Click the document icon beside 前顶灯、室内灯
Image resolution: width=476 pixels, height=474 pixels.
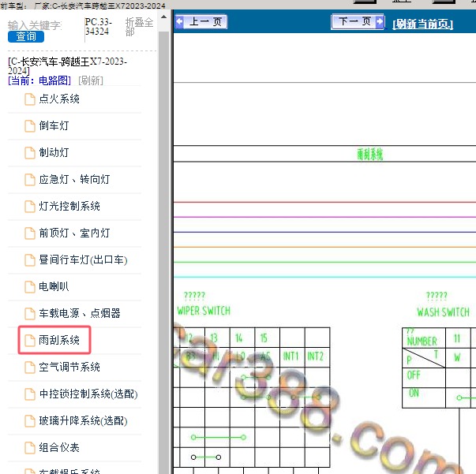tap(30, 233)
